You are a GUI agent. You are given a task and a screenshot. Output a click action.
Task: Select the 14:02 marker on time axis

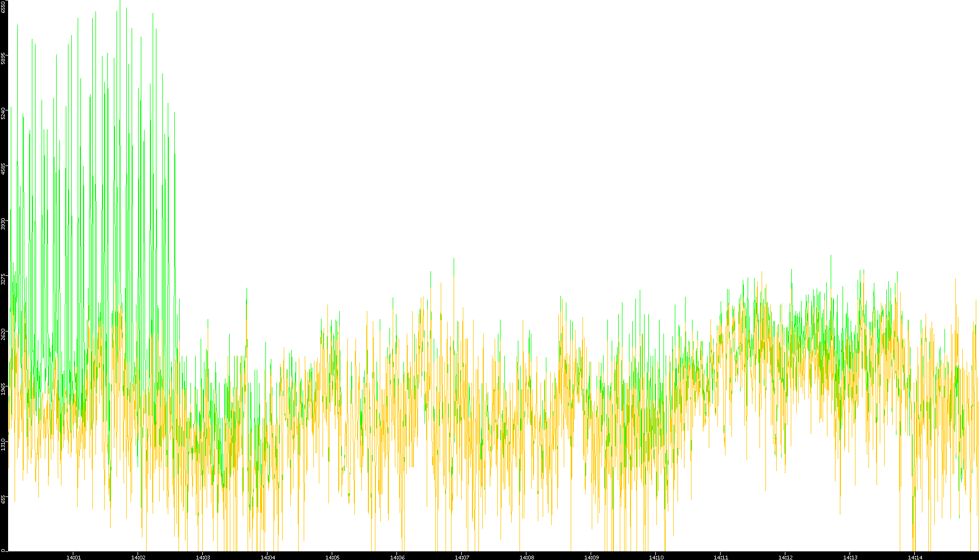click(x=138, y=557)
